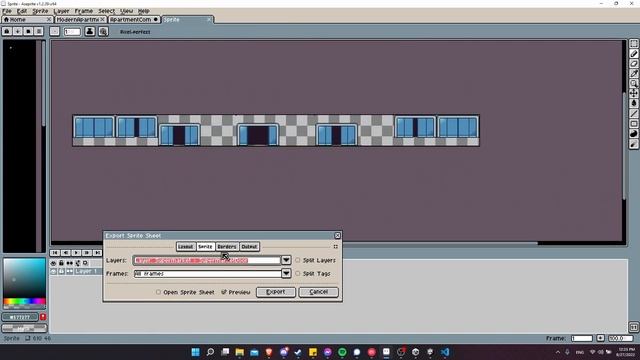Click the first selection mode icon in context bar

tap(7, 31)
